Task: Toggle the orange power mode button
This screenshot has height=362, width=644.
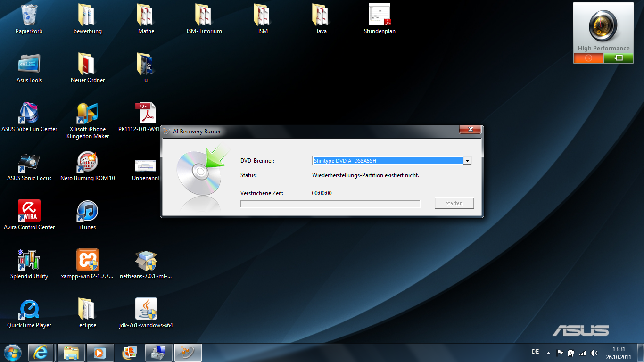Action: coord(588,58)
